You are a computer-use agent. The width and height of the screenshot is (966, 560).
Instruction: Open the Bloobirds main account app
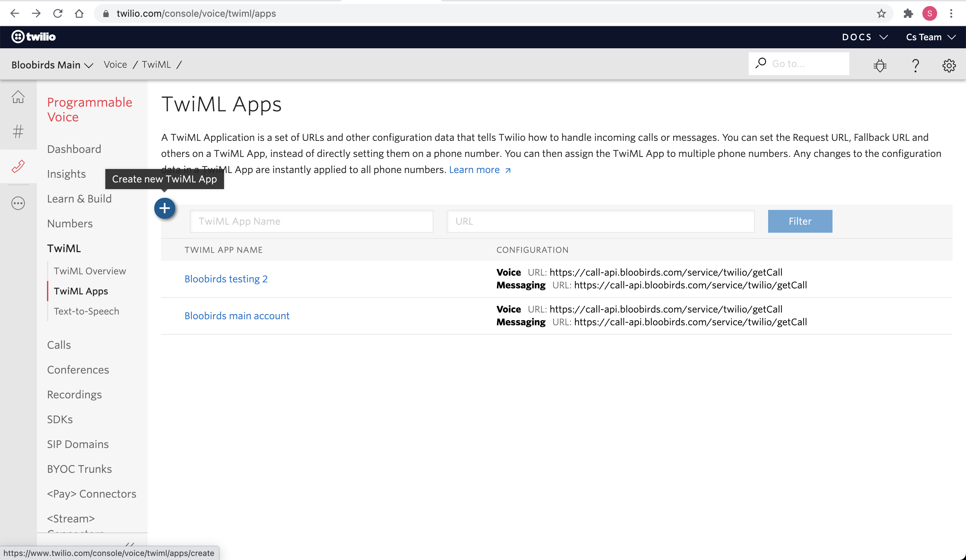tap(237, 316)
